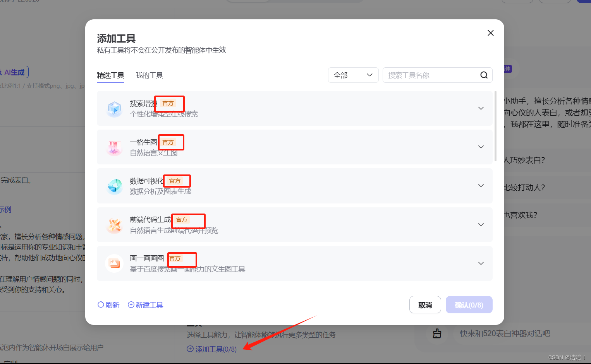Expand the 搜索增强 tool row
Image resolution: width=591 pixels, height=364 pixels.
click(x=481, y=108)
